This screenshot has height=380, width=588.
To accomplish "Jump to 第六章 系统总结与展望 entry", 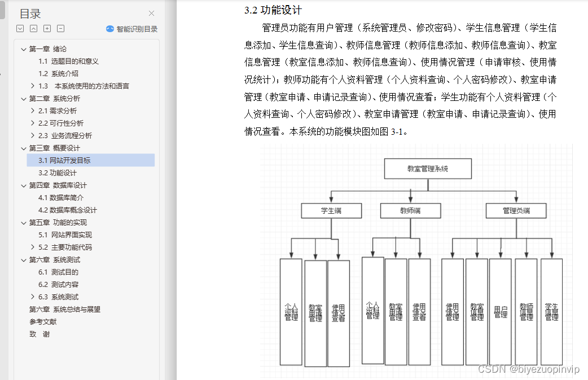I will coord(65,309).
